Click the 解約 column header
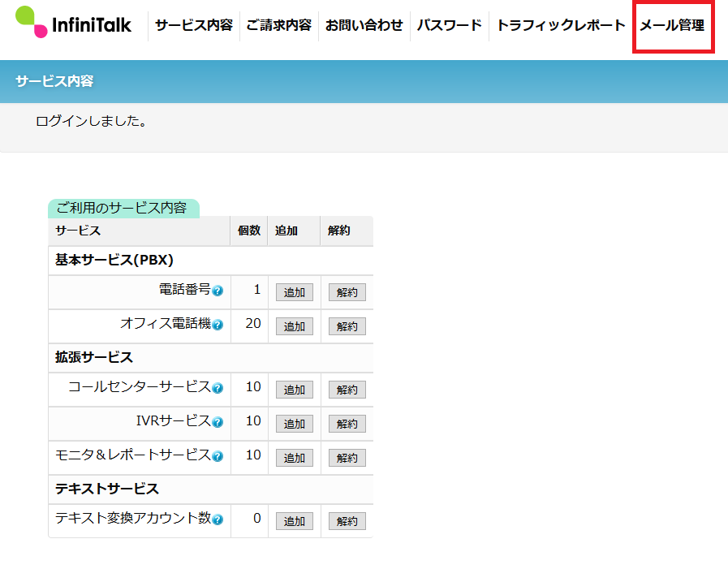728x569 pixels. tap(339, 231)
